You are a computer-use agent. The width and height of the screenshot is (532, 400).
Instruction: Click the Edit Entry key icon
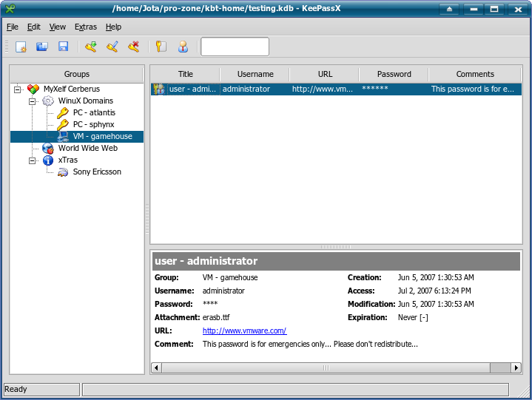tap(112, 47)
